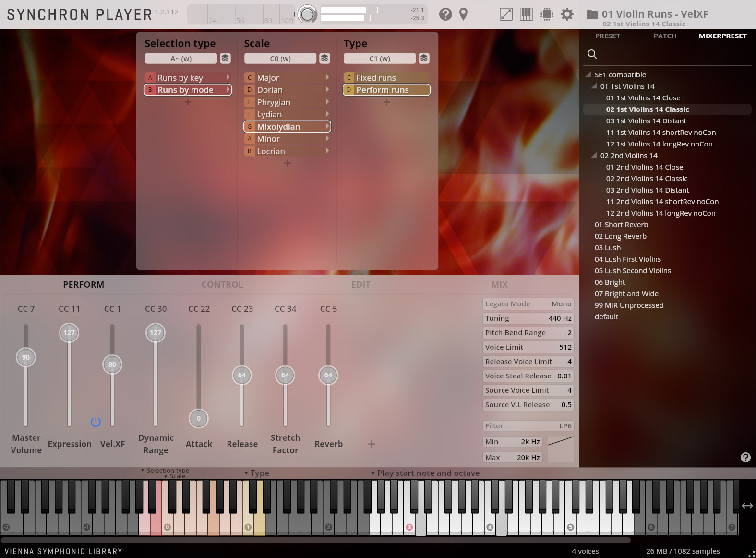
Task: Click the layers icon beside Selection type
Action: coord(225,59)
